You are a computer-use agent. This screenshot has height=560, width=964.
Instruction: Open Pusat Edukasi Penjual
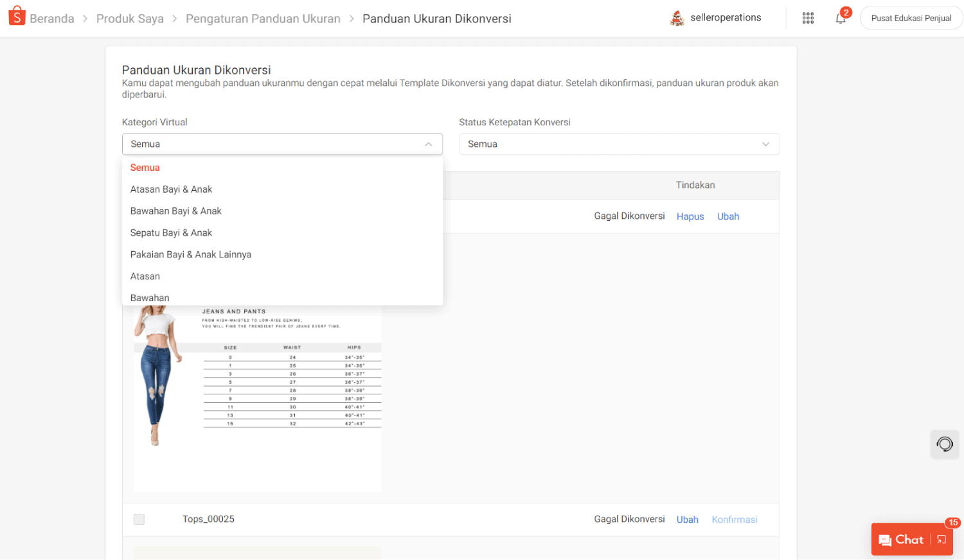911,18
